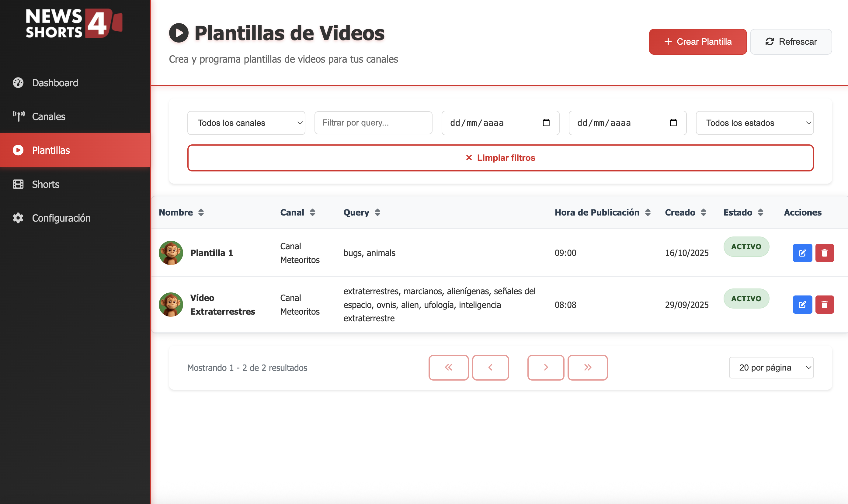
Task: Edit the Plantilla 1 template
Action: 802,253
